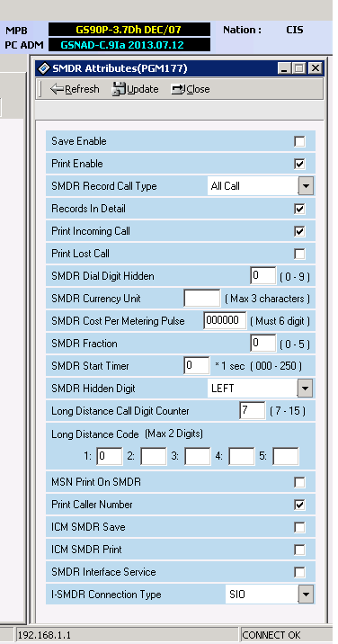Click the Update toolbar button label
The height and width of the screenshot is (644, 338).
[143, 89]
